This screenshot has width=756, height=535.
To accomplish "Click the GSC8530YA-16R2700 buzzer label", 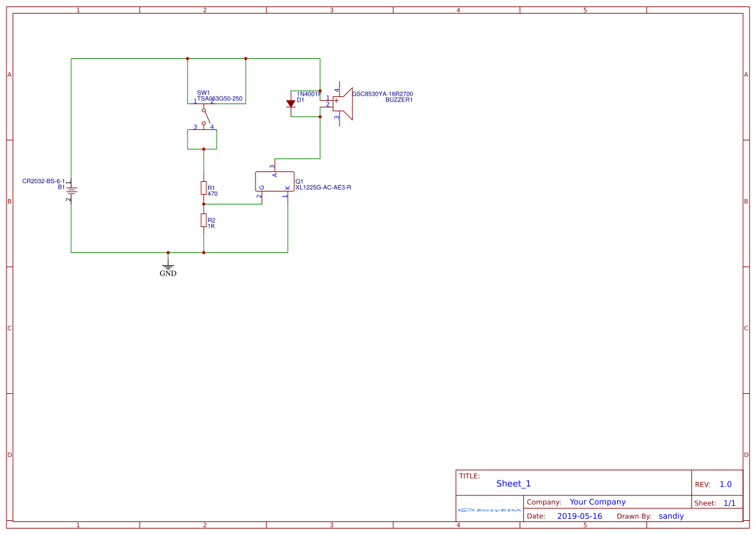I will click(x=382, y=93).
